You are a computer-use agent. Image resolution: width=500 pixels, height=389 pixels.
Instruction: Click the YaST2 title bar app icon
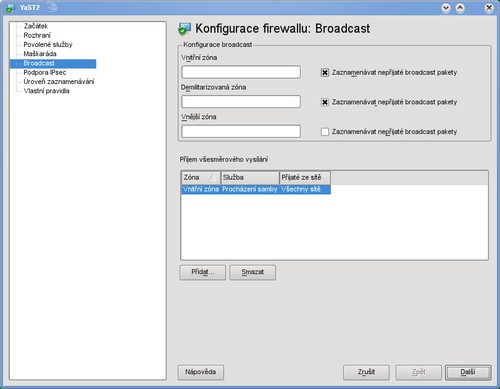[x=10, y=7]
